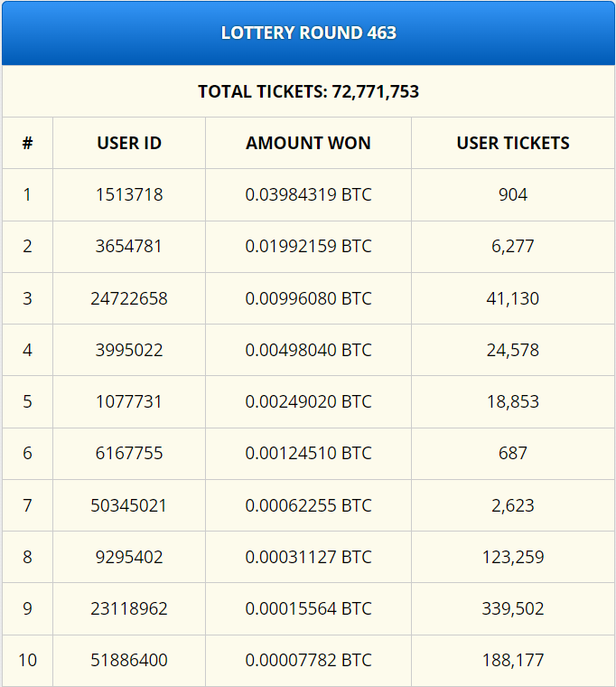The image size is (616, 687).
Task: Select user ID 6167755
Action: 129,453
